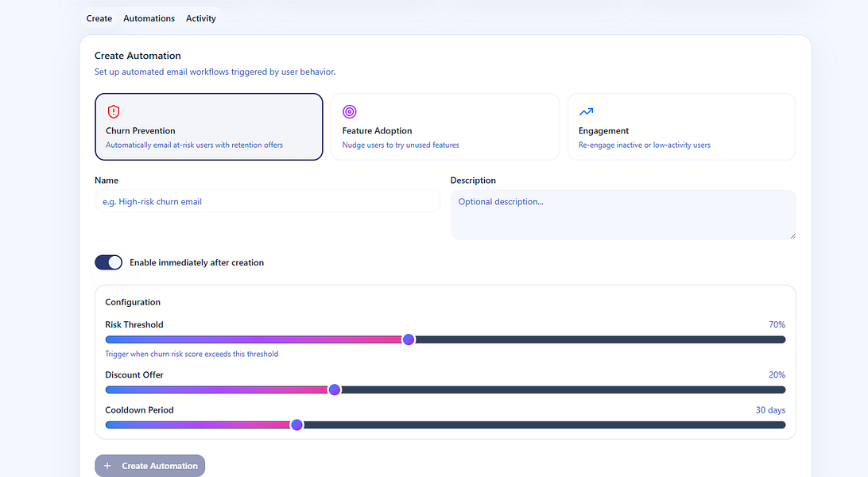This screenshot has height=477, width=868.
Task: Open the Create tab
Action: point(99,18)
